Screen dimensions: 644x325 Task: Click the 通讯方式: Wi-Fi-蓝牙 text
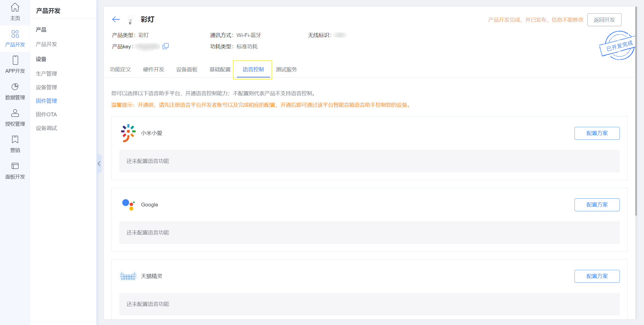(236, 35)
